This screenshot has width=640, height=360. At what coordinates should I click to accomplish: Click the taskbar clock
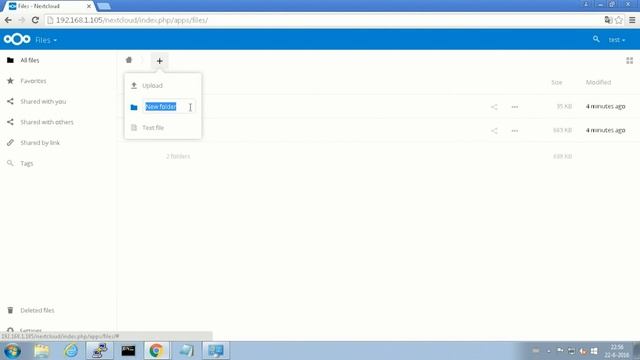617,351
